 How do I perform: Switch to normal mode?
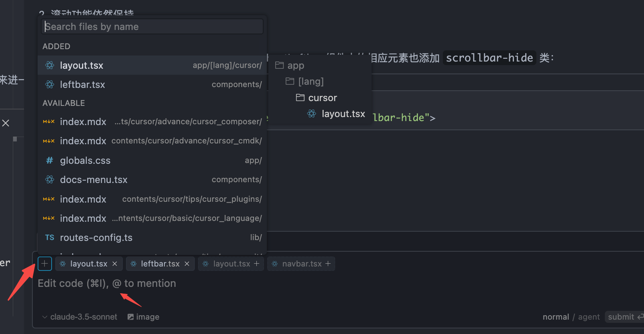pos(556,317)
